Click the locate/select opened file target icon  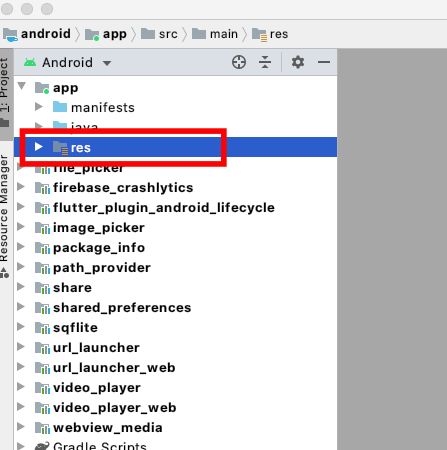coord(239,62)
